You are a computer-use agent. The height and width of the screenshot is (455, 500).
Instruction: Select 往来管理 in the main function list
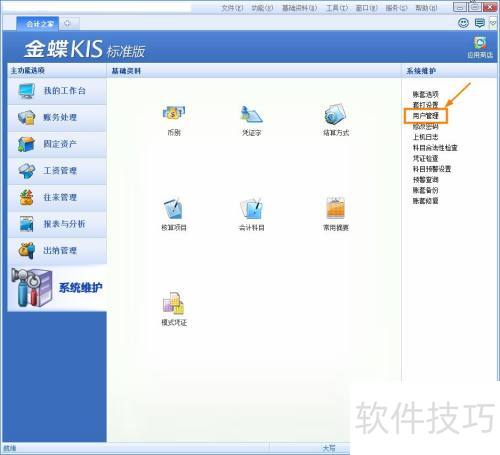tap(57, 198)
